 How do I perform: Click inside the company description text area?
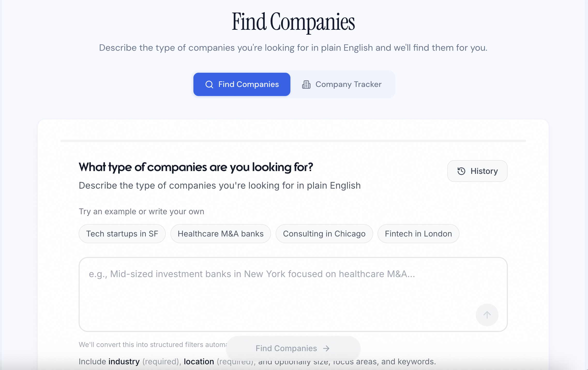pyautogui.click(x=292, y=292)
